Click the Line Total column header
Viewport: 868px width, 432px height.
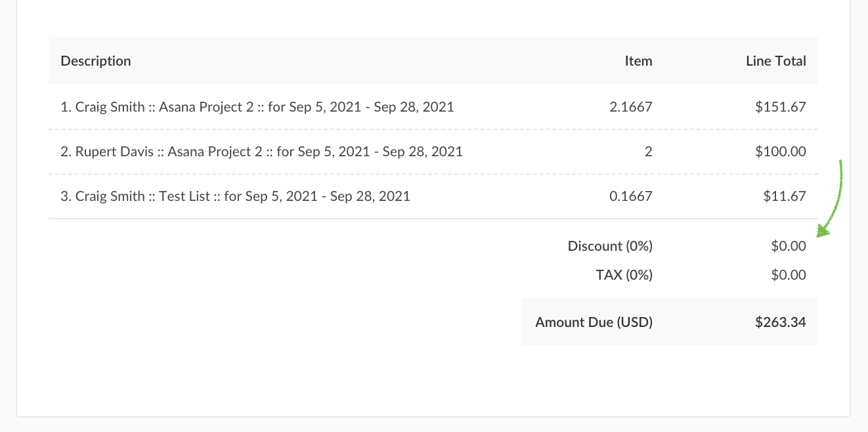[775, 61]
